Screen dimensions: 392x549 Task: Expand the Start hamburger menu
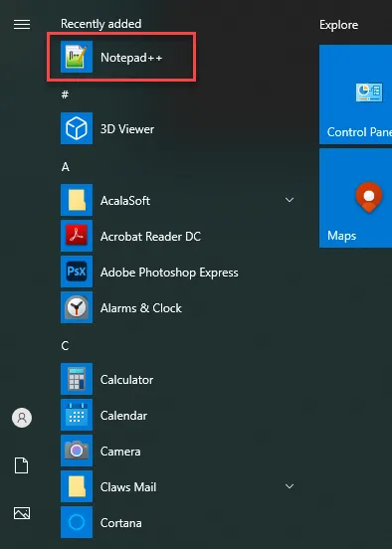click(22, 25)
